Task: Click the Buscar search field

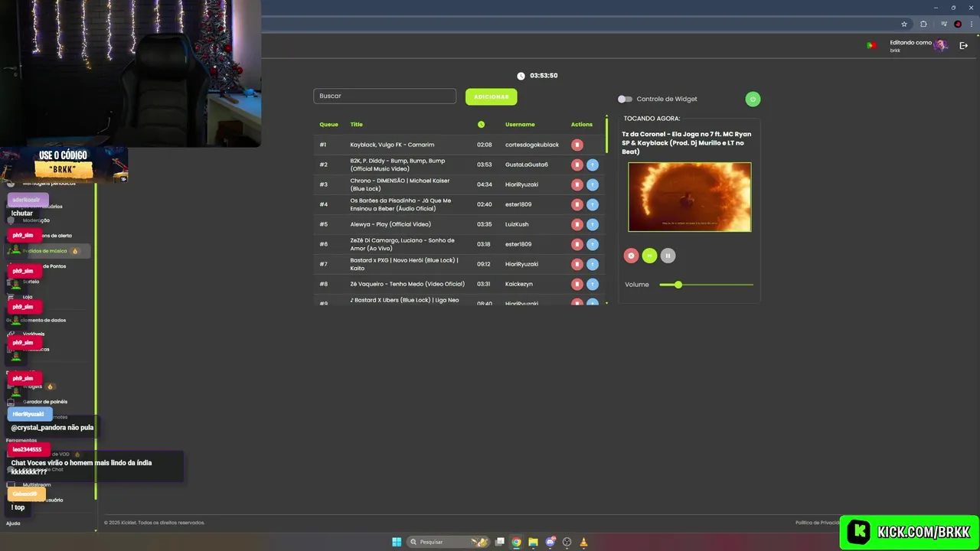Action: coord(384,96)
